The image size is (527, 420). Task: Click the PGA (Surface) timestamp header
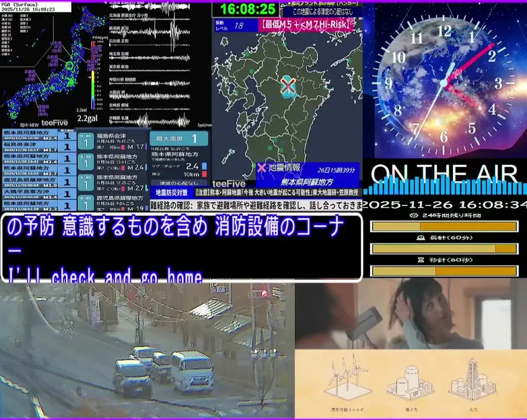[35, 7]
